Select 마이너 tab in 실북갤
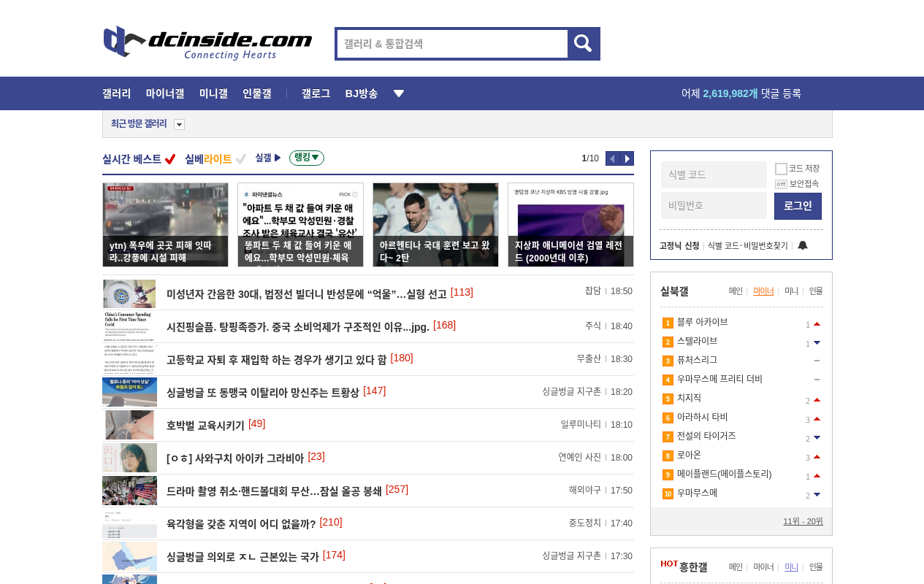The width and height of the screenshot is (924, 584). [763, 291]
